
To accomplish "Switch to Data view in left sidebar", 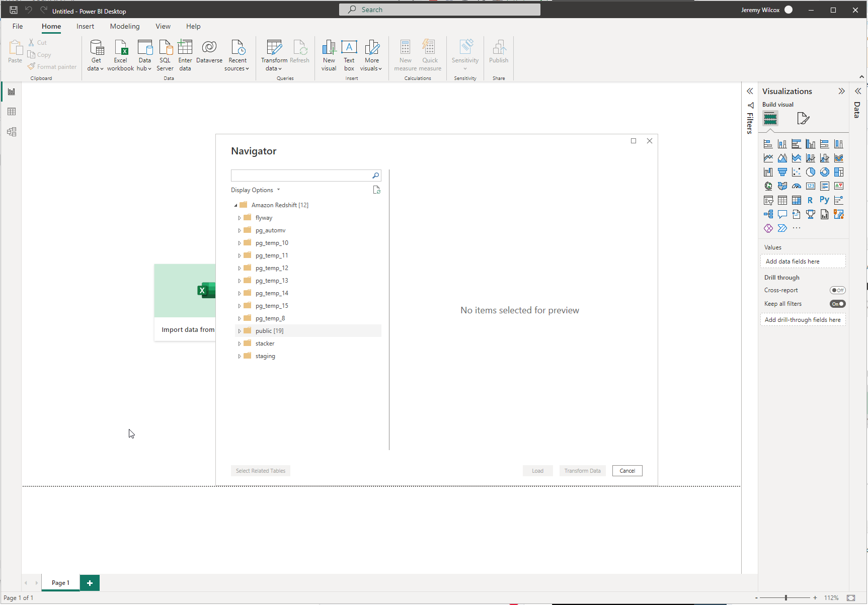I will click(x=12, y=112).
